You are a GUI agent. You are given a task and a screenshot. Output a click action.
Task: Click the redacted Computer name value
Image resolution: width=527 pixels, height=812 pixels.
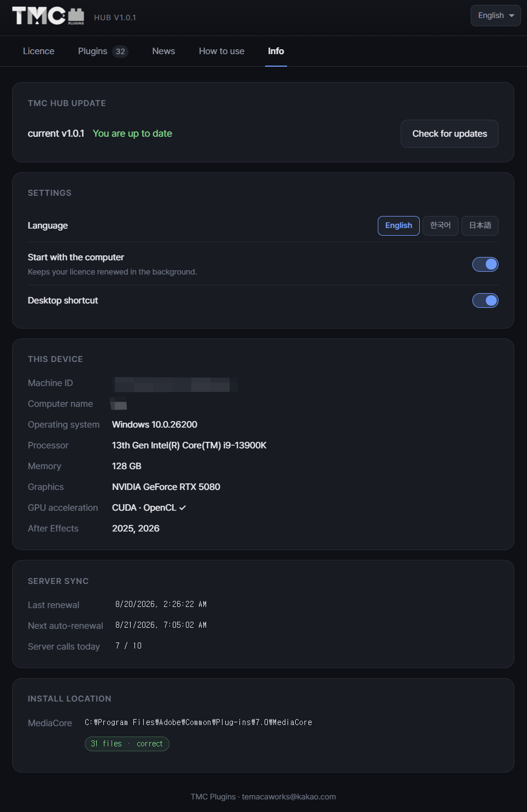click(x=119, y=404)
